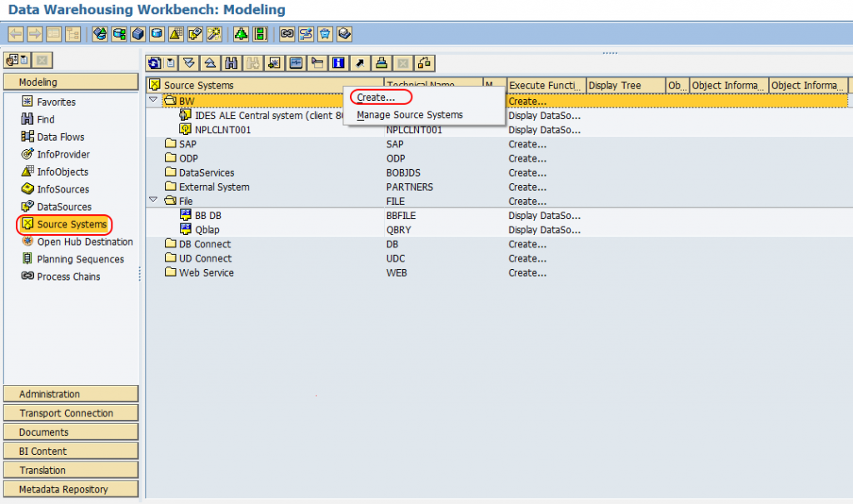Switch to the Transport Connection panel
The width and height of the screenshot is (853, 504).
click(71, 412)
